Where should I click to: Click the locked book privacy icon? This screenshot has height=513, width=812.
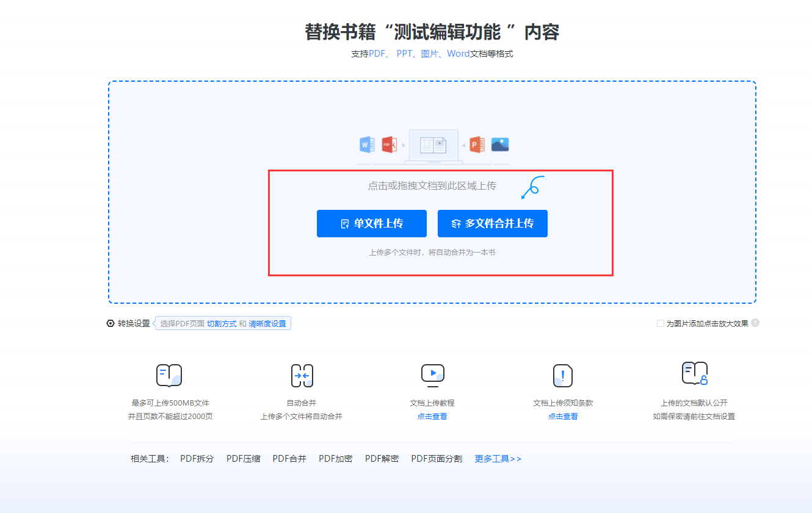coord(694,373)
